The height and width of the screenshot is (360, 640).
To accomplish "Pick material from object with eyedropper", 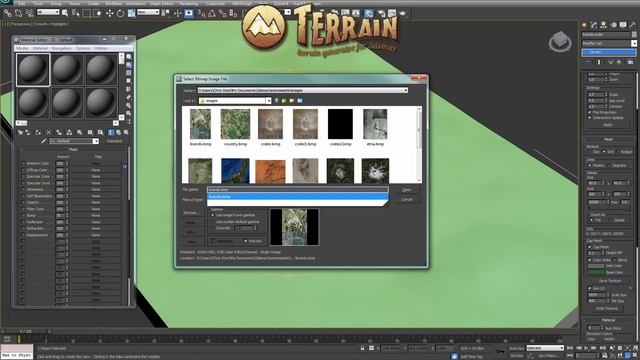I will point(44,141).
